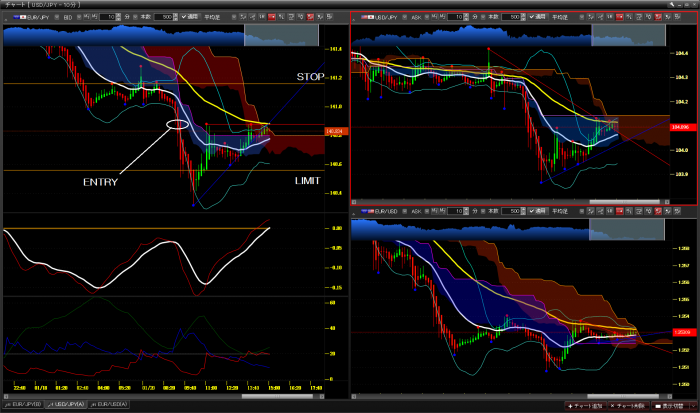Image resolution: width=700 pixels, height=413 pixels.
Task: Click second tool icon after 平均足 in EUR/JPY toolbar
Action: click(x=252, y=17)
